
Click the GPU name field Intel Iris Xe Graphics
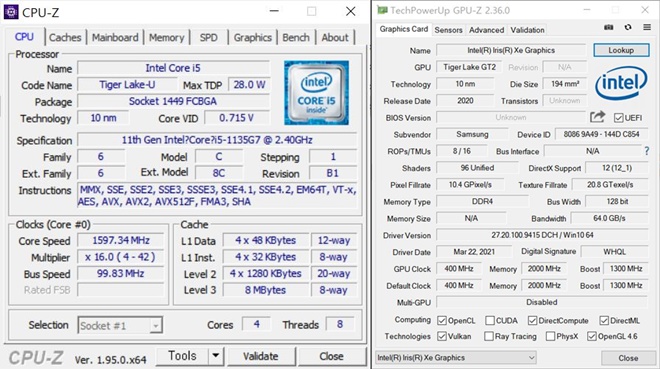pos(511,50)
